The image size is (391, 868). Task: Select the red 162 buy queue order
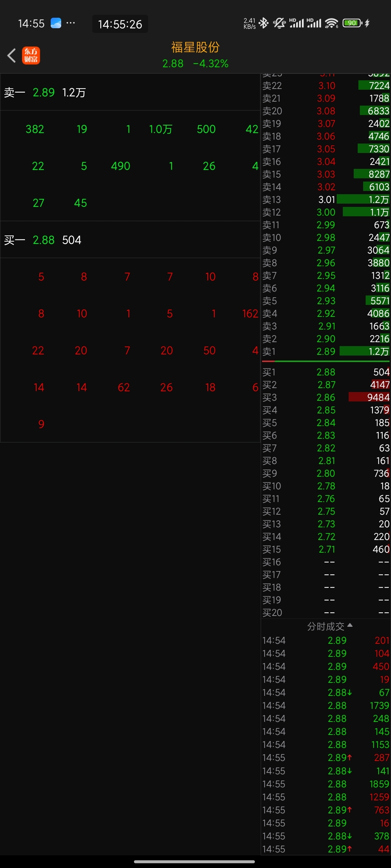[250, 314]
